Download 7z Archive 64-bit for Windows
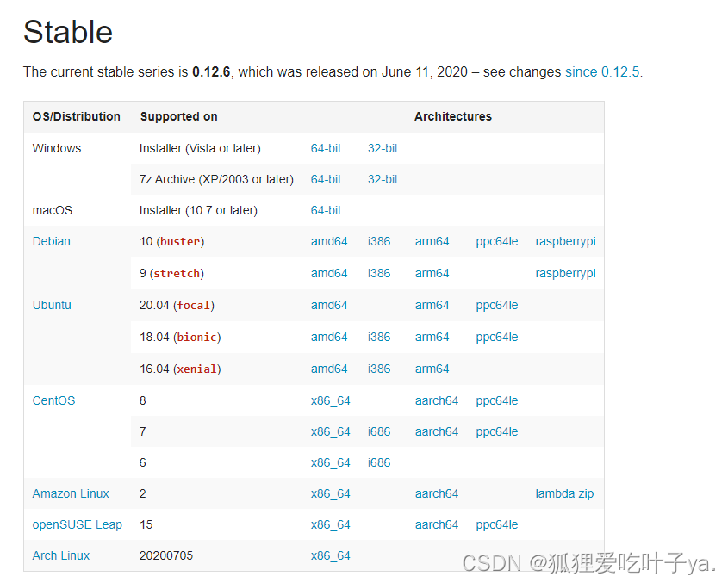 326,179
